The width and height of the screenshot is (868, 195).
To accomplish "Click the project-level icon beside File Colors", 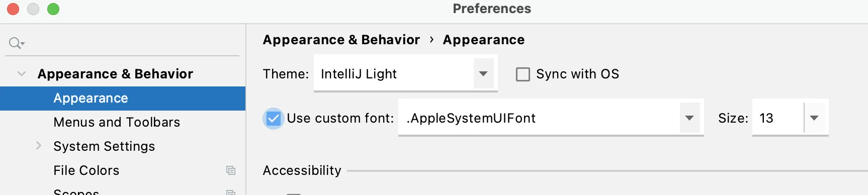I will click(x=231, y=170).
